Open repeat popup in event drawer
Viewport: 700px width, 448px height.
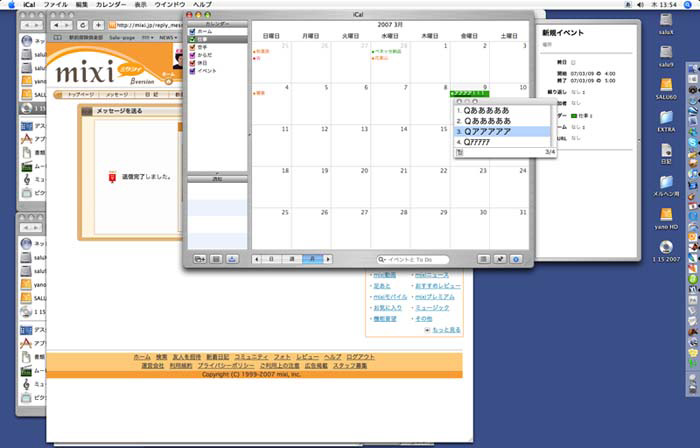579,92
